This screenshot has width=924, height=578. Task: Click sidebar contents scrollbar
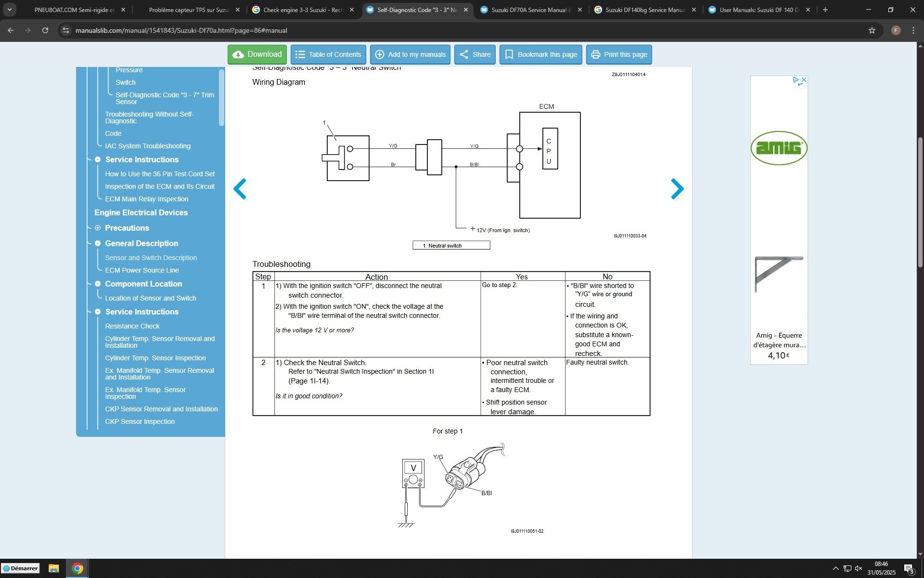pos(221,98)
